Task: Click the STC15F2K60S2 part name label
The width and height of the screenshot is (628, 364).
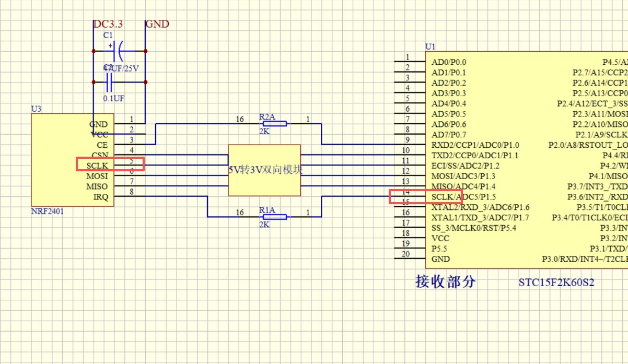Action: coord(556,283)
